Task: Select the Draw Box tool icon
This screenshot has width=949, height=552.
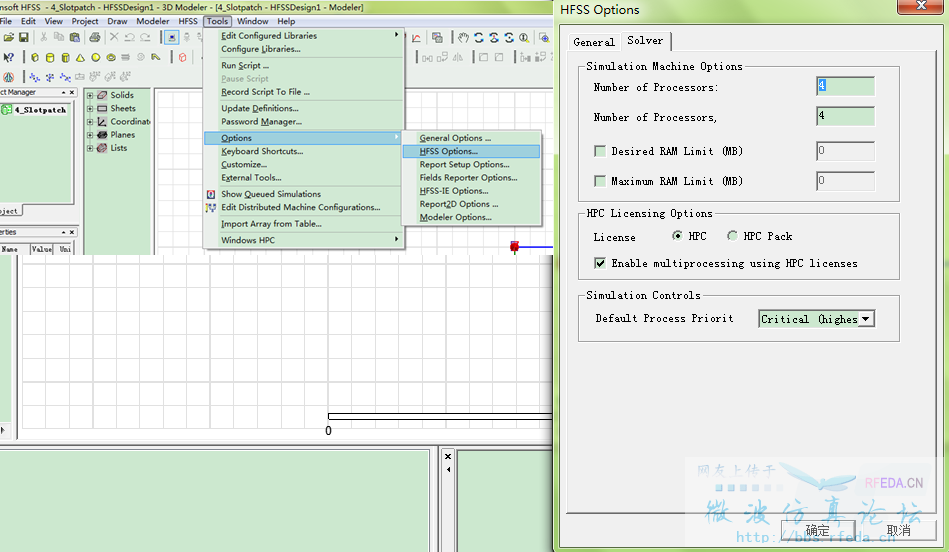Action: click(x=34, y=58)
